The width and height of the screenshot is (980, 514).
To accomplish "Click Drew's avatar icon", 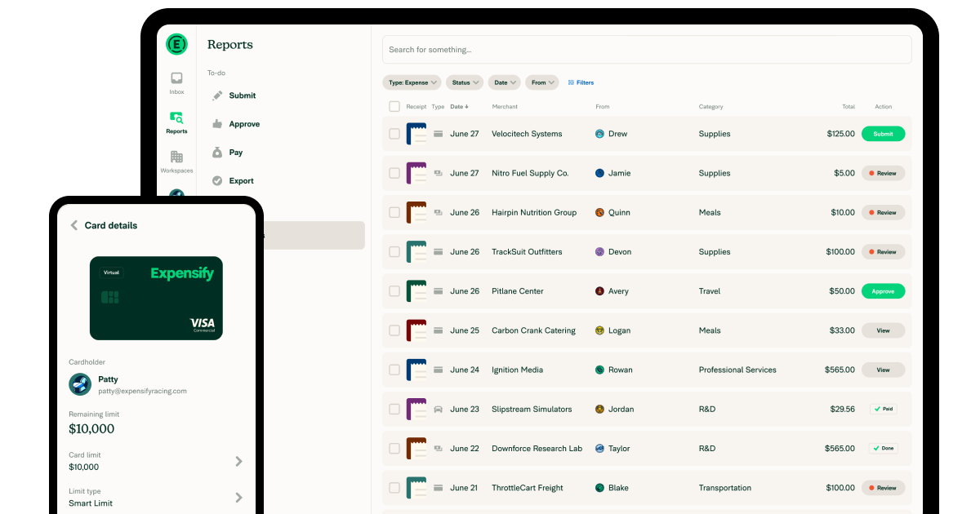I will 600,134.
